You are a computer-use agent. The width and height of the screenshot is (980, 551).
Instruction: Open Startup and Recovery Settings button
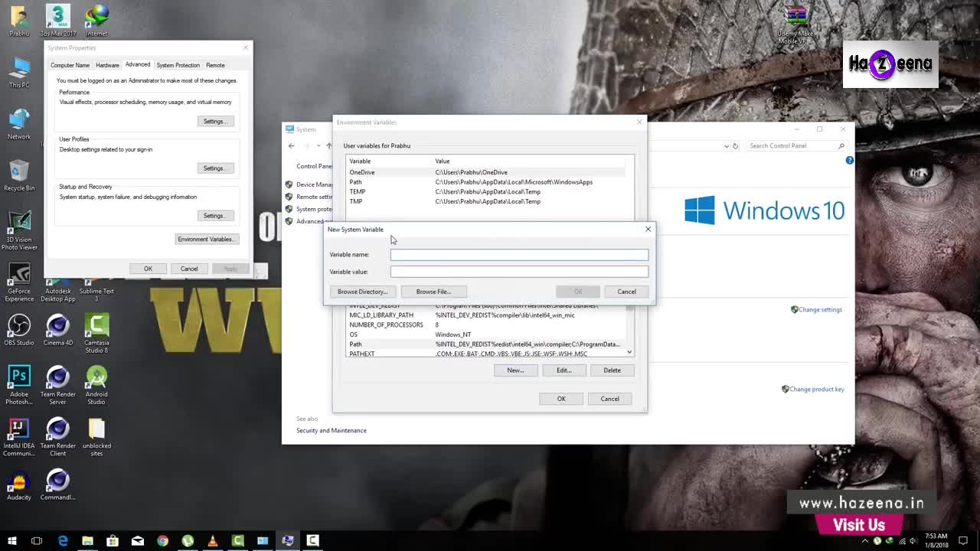214,216
